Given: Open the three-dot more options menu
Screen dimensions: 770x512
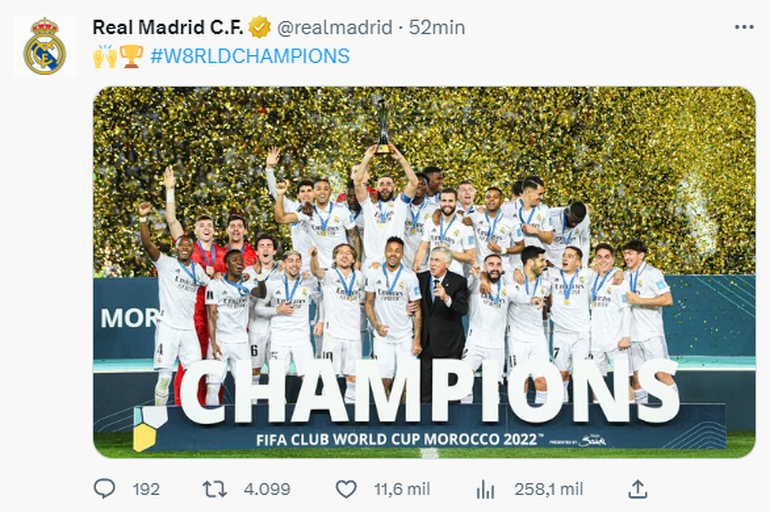Looking at the screenshot, I should pyautogui.click(x=743, y=27).
